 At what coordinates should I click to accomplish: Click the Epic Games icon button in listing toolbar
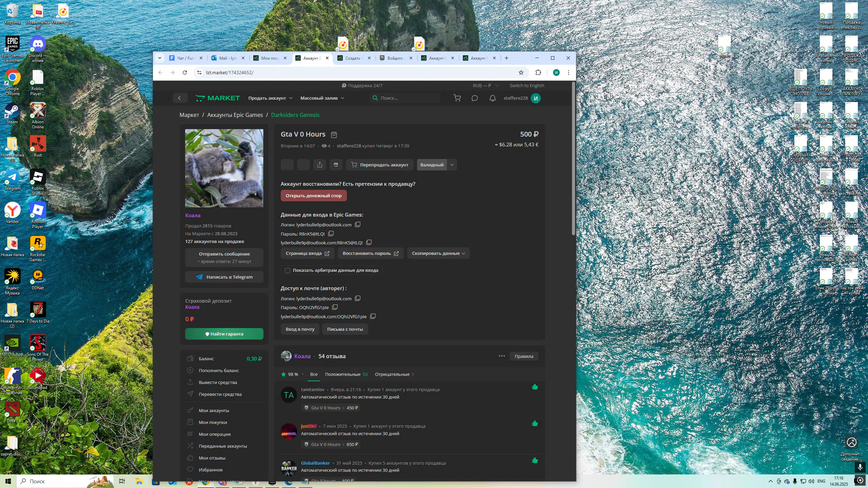336,165
